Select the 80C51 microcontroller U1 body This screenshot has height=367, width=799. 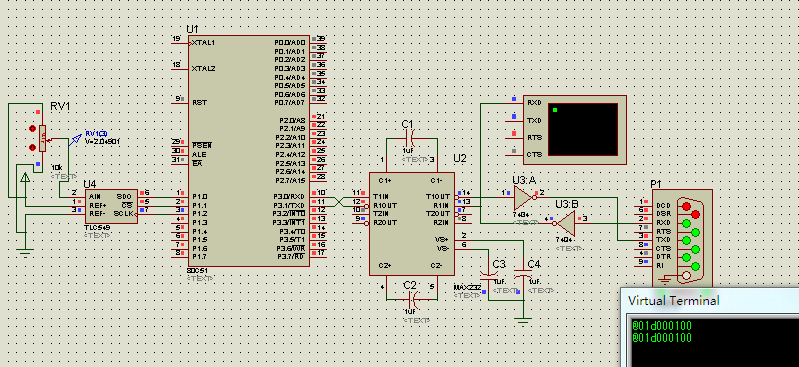(249, 151)
